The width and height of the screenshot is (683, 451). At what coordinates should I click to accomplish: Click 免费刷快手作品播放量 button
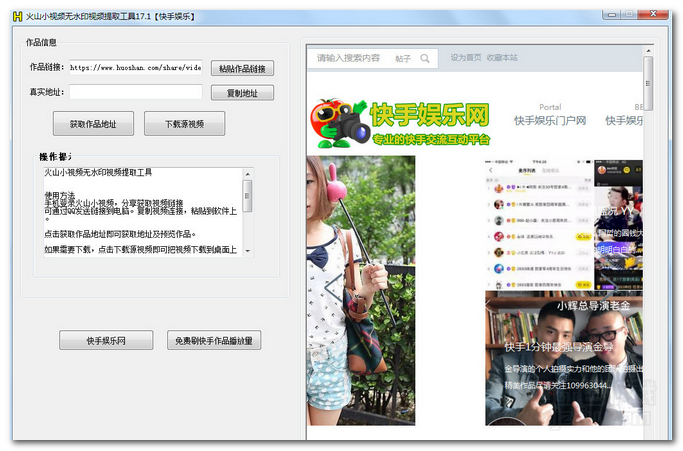(x=214, y=340)
